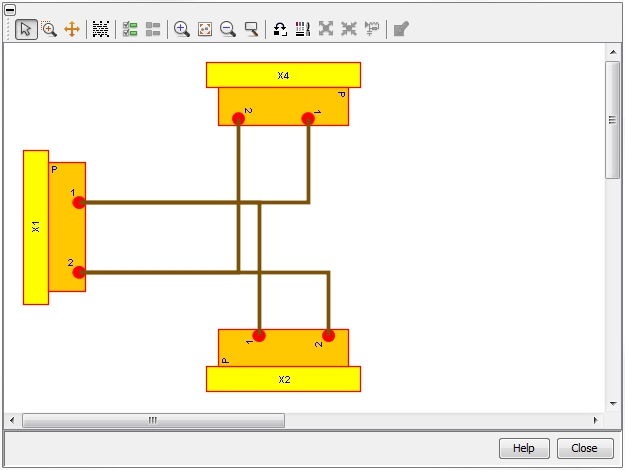625x470 pixels.
Task: Click the zoom-to-selection magnifier icon
Action: [251, 29]
